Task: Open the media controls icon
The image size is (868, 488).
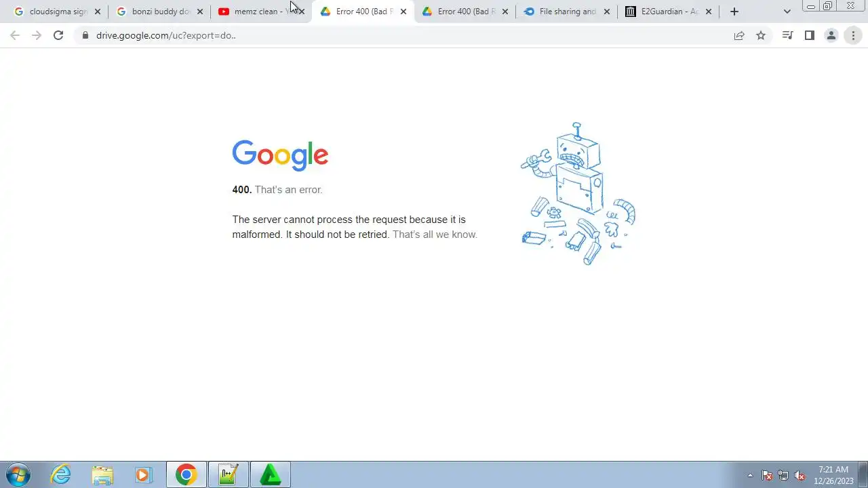Action: point(787,35)
